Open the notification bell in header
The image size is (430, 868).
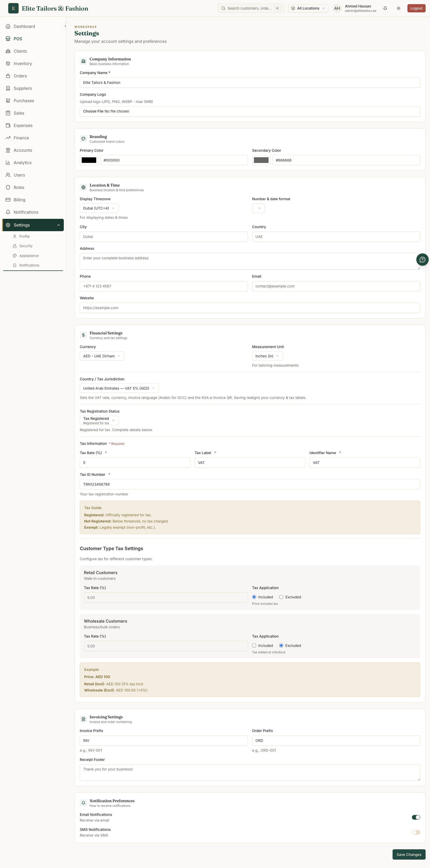point(385,8)
